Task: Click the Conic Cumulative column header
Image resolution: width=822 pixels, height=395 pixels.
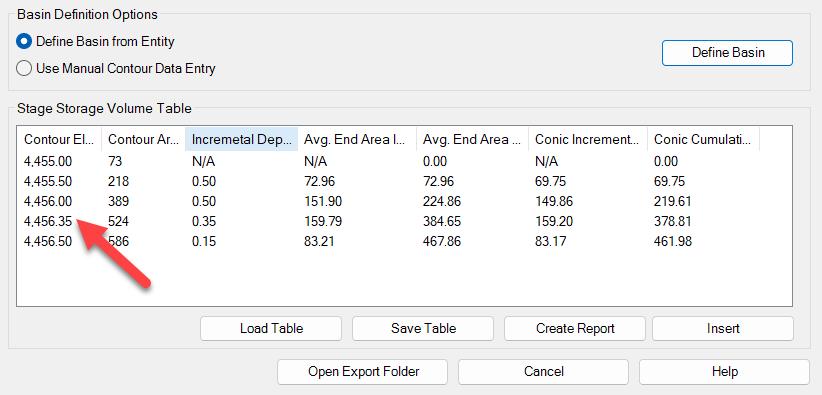Action: pos(703,139)
